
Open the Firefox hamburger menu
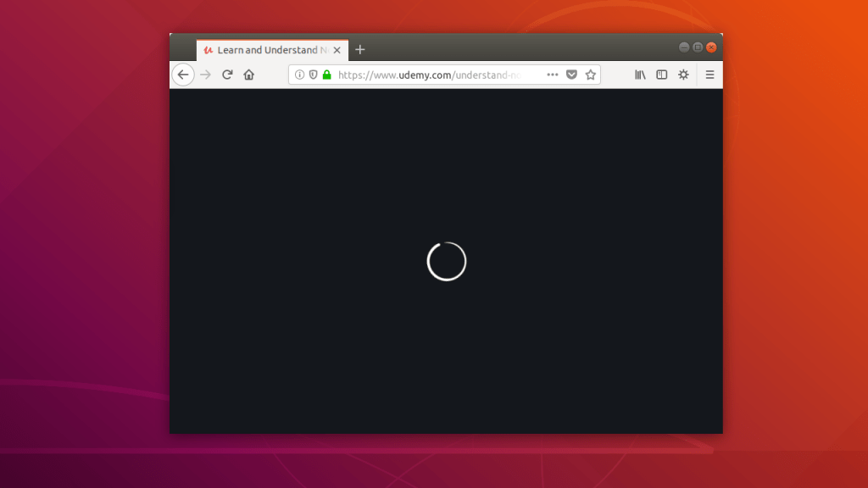(709, 75)
